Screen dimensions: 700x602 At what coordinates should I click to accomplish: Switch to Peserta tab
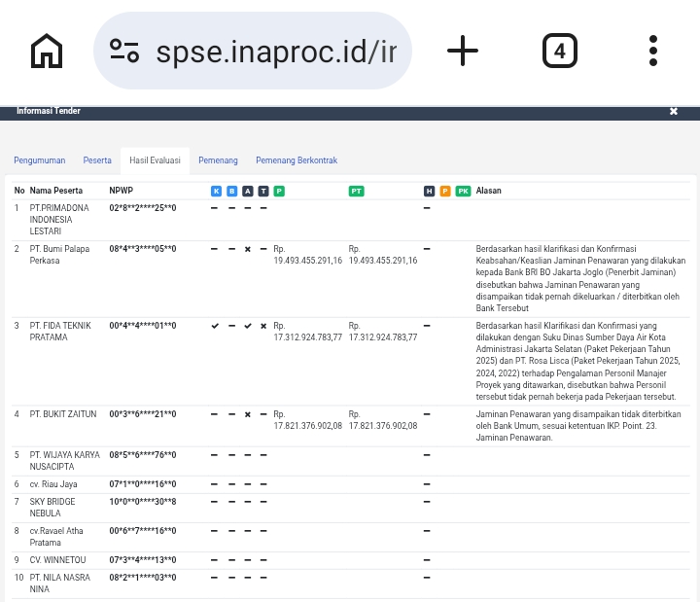(97, 160)
